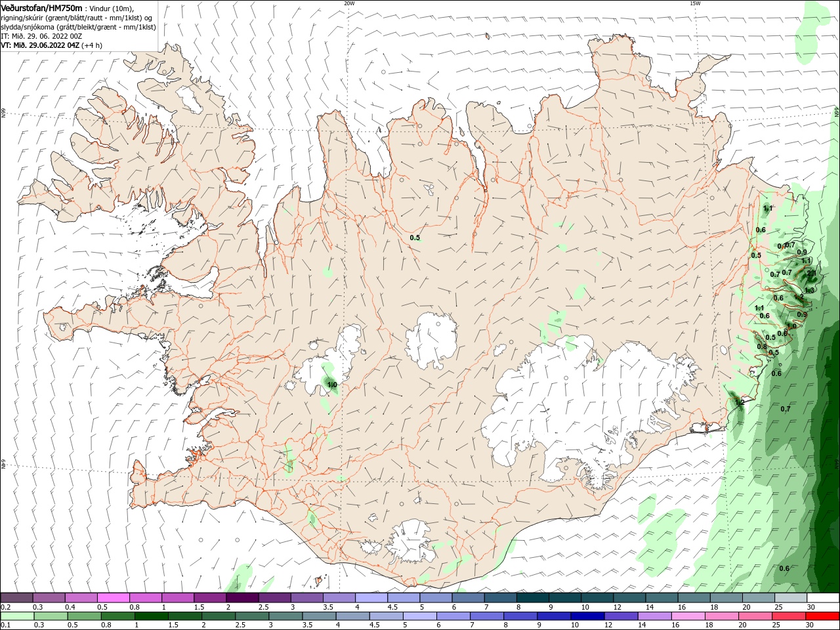The width and height of the screenshot is (840, 630).
Task: Click the '30' label under the lower legend row
Action: coord(811,625)
